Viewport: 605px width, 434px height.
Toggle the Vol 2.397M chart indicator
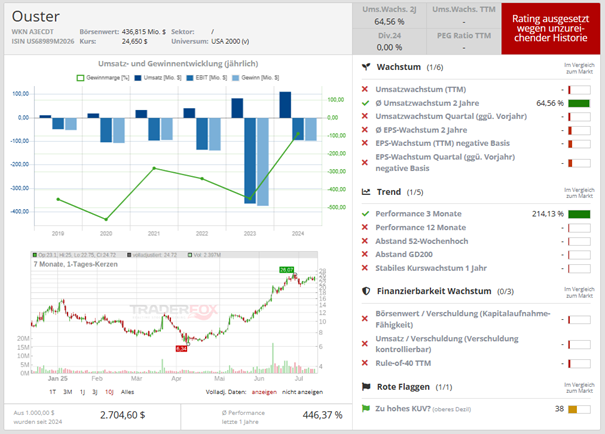(x=204, y=255)
